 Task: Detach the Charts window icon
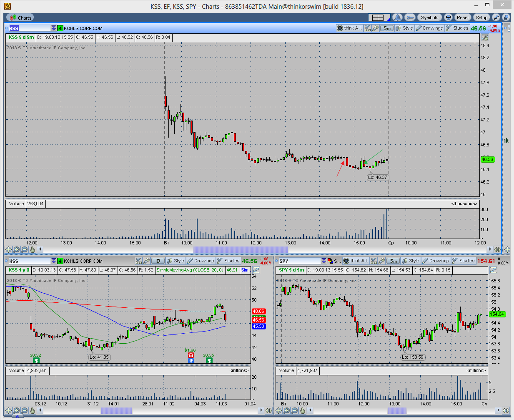pyautogui.click(x=506, y=18)
